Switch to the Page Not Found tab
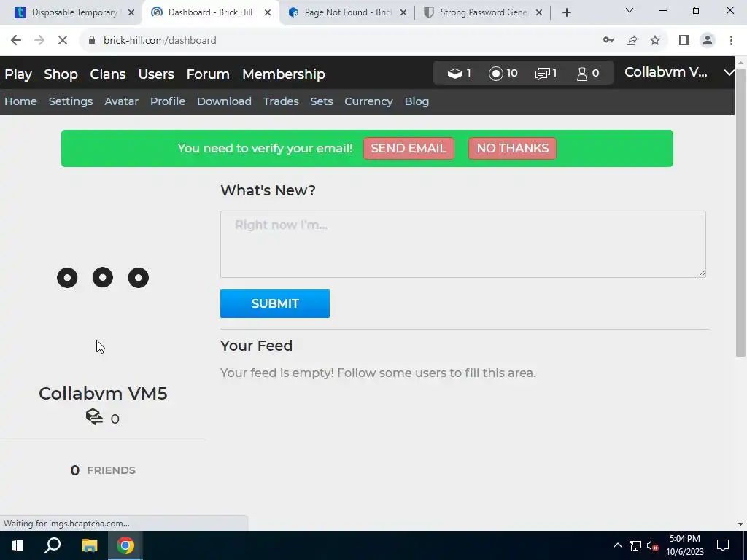Image resolution: width=747 pixels, height=560 pixels. point(347,12)
